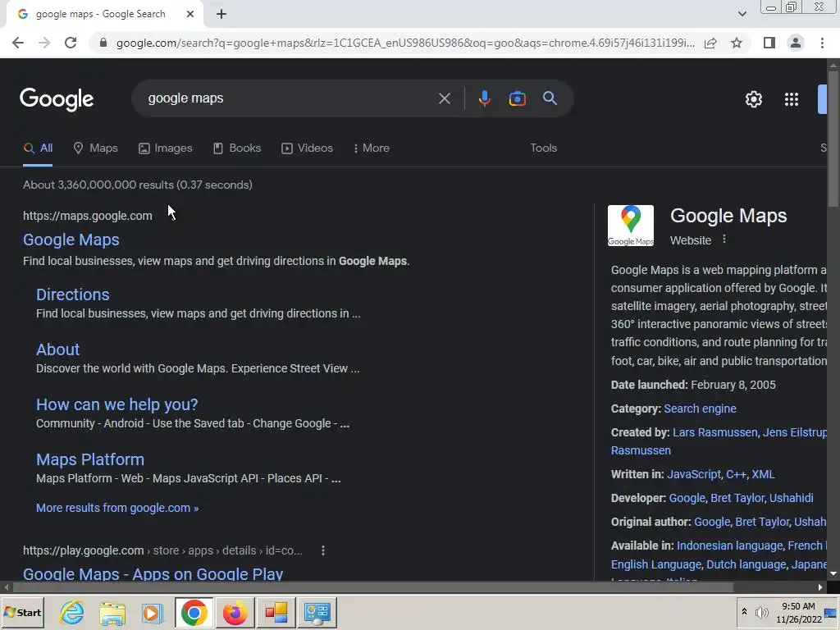Open the Tools search options
840x630 pixels.
(x=543, y=148)
